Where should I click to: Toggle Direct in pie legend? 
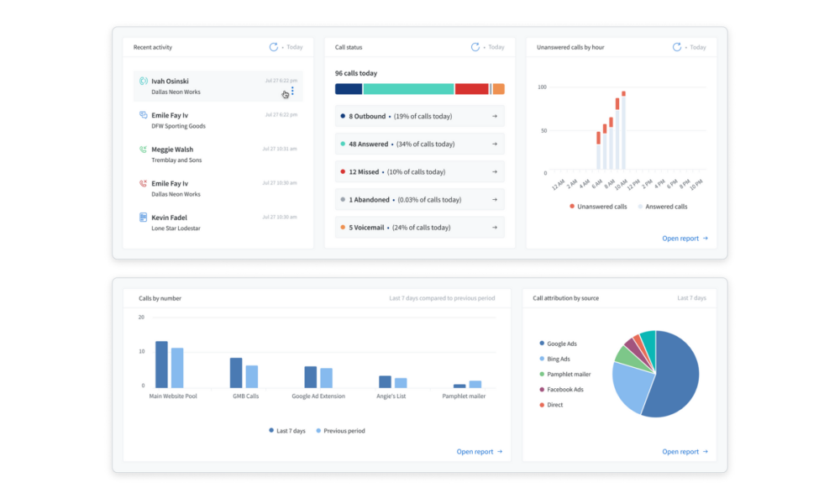coord(551,405)
